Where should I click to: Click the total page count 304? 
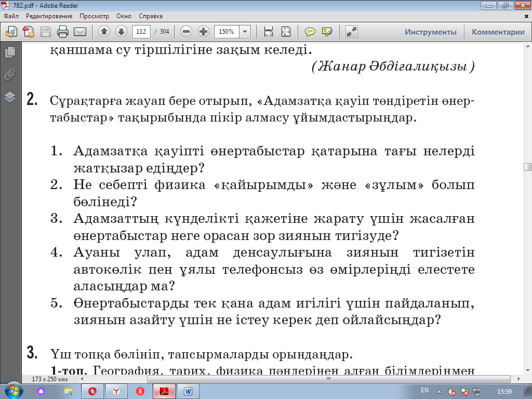click(165, 32)
